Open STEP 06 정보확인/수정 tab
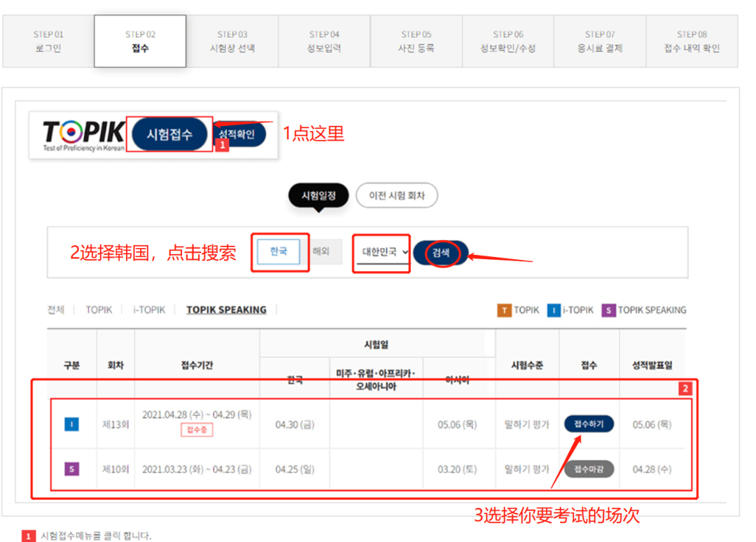 click(x=508, y=41)
